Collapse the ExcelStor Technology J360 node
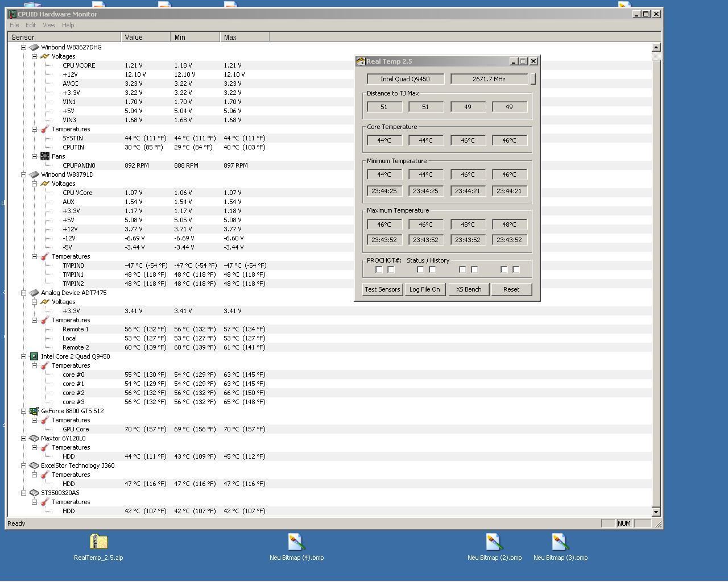Image resolution: width=728 pixels, height=582 pixels. click(24, 465)
